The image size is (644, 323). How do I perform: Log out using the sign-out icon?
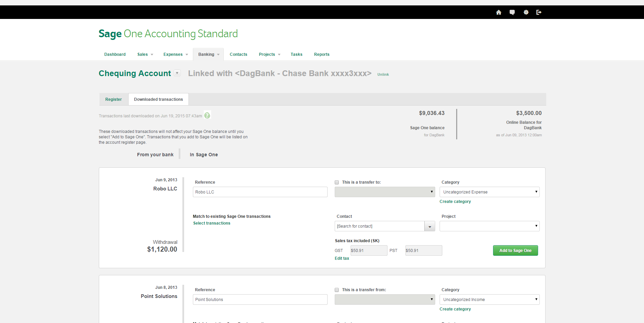click(x=539, y=12)
